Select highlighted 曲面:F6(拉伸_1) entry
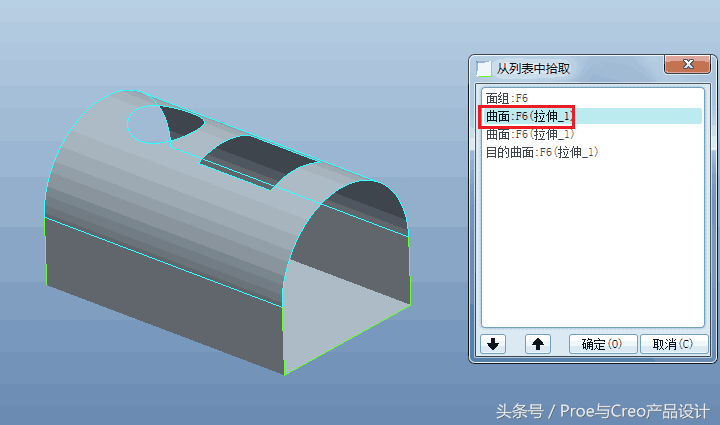The width and height of the screenshot is (720, 425). coord(591,116)
